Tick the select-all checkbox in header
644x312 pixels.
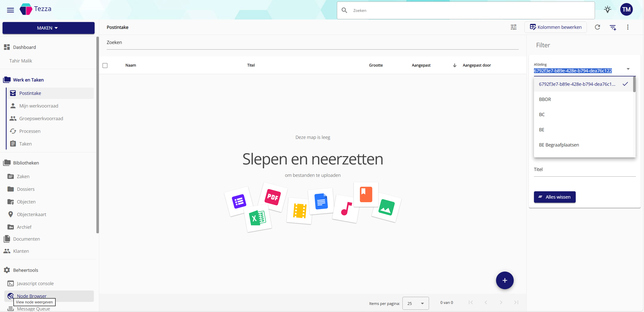(105, 66)
